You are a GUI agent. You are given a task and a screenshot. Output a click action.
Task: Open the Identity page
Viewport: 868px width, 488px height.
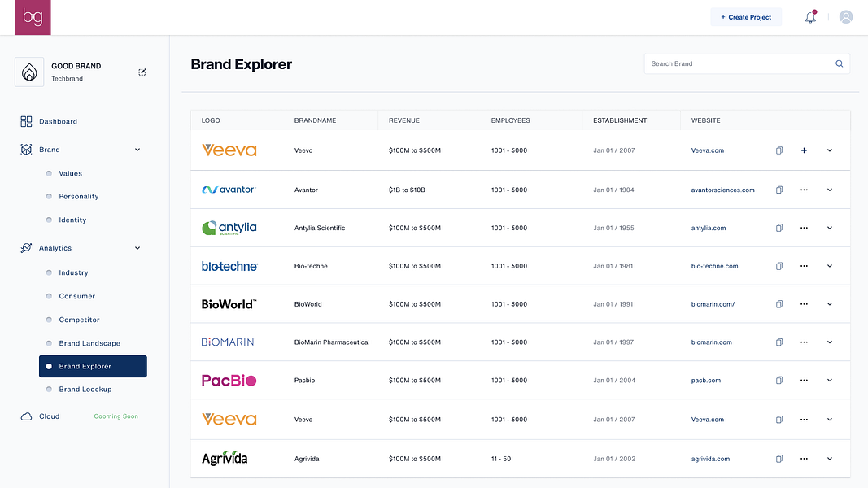[72, 220]
